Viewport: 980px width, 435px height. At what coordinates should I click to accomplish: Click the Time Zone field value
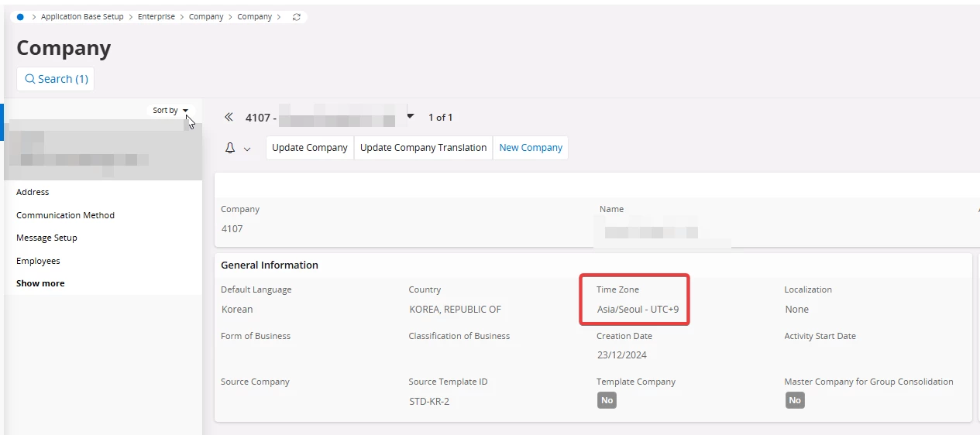coord(638,309)
